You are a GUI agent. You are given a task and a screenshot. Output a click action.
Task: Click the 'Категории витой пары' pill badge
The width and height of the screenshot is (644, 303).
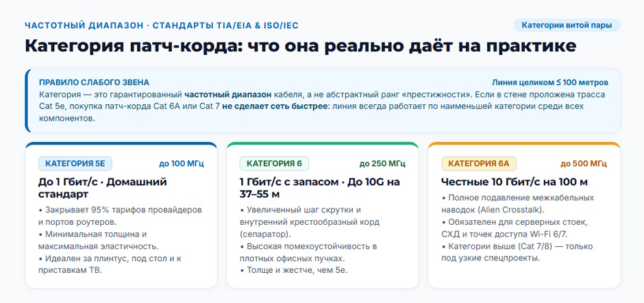pyautogui.click(x=567, y=25)
